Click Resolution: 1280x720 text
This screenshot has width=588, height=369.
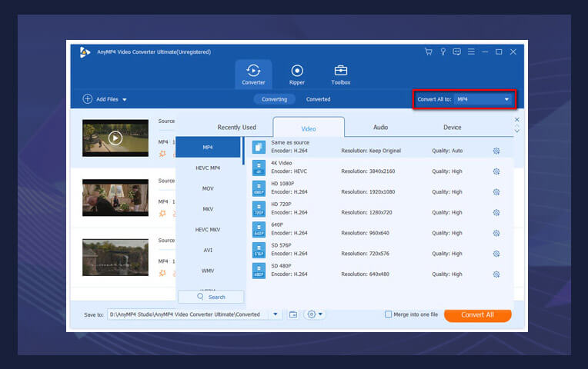click(366, 212)
